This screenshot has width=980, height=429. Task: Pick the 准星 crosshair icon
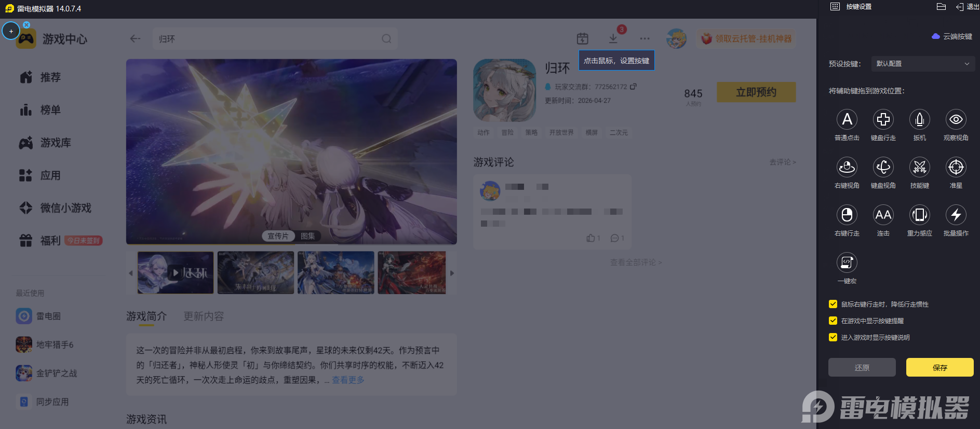[956, 168]
